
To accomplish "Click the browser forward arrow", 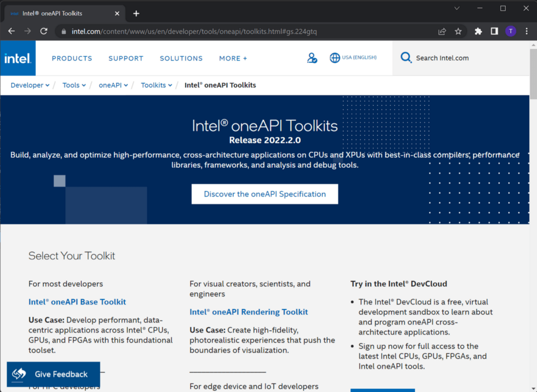I will coord(28,32).
